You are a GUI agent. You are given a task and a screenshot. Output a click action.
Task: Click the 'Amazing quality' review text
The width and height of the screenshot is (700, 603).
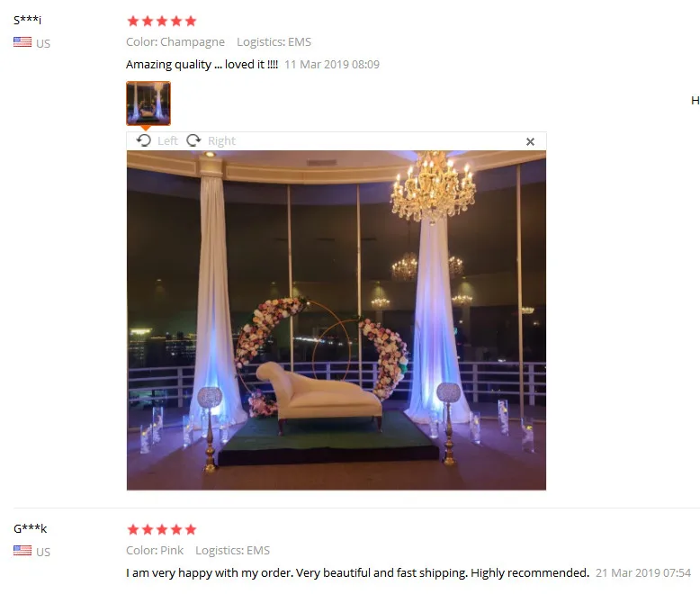(202, 65)
